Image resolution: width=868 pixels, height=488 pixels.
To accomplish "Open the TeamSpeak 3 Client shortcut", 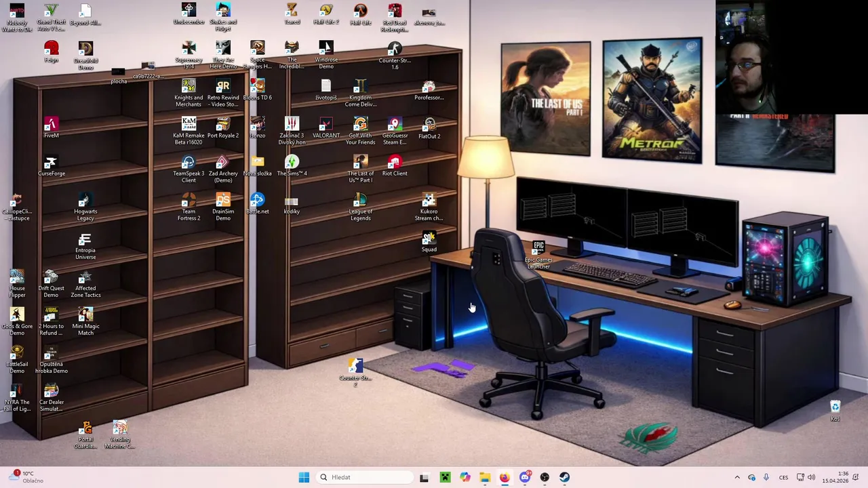I will click(189, 169).
